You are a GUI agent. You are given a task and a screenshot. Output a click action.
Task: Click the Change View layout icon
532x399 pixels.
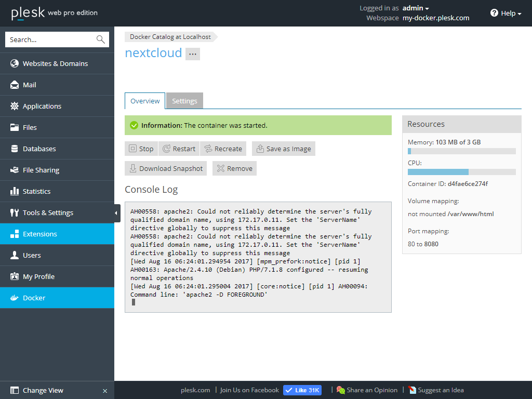pos(14,390)
